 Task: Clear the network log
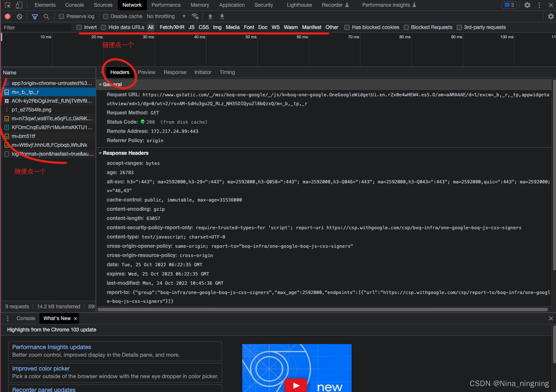[x=19, y=16]
